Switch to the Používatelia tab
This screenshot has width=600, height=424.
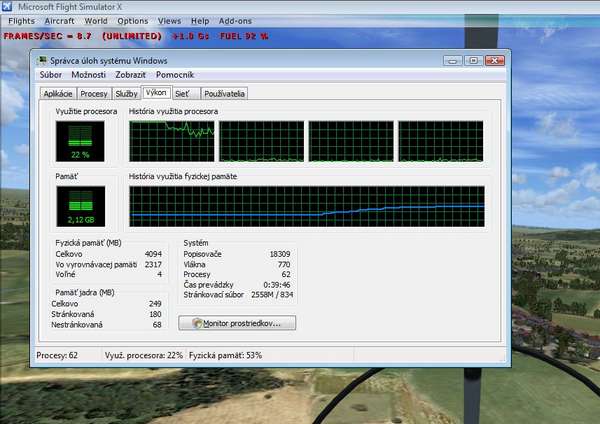[224, 94]
